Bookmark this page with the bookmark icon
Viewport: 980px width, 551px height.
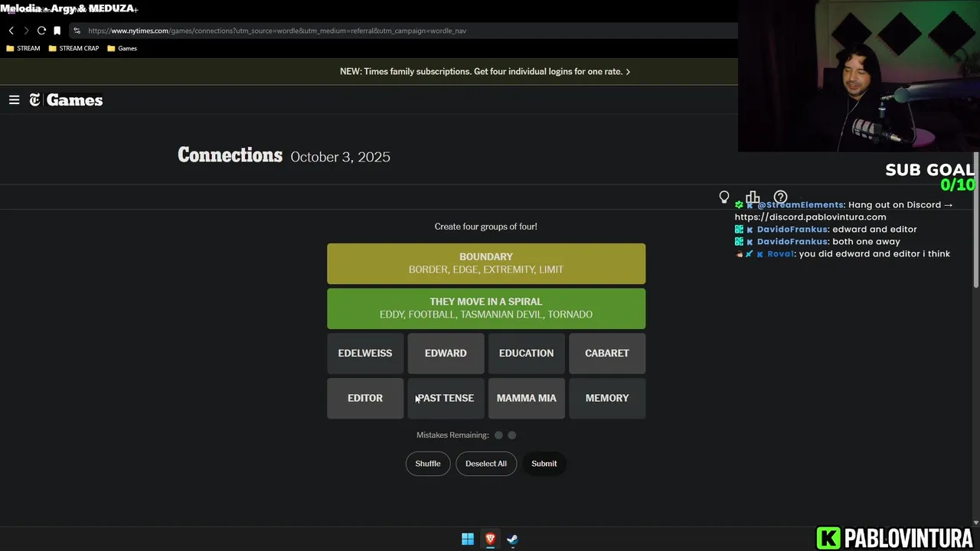(x=57, y=31)
